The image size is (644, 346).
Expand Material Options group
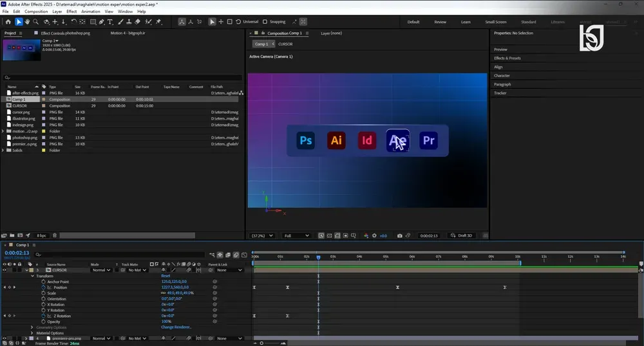32,333
